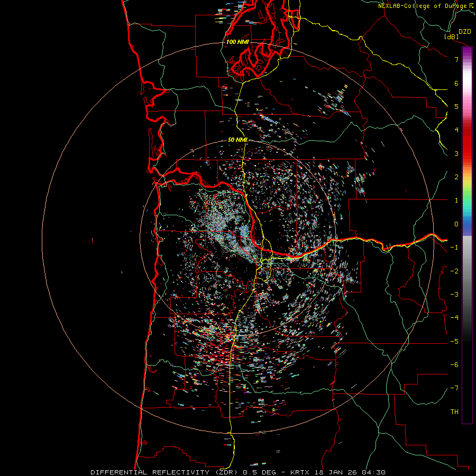Viewport: 476px width, 476px height.
Task: Click the 100 NMI range ring label
Action: 237,42
